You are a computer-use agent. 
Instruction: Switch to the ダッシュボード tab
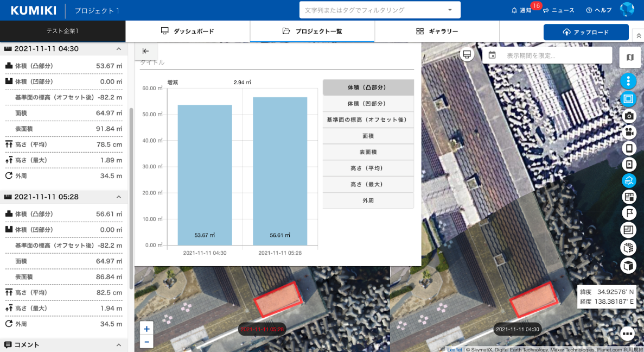[x=188, y=32]
